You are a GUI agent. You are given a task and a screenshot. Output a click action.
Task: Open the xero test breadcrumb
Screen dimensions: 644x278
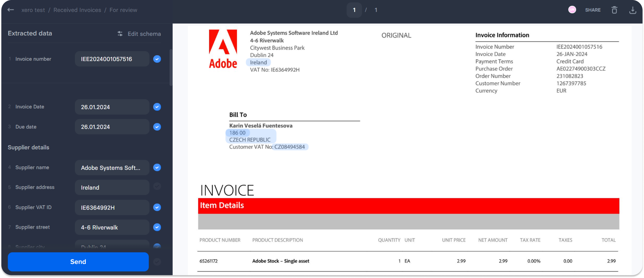(33, 10)
